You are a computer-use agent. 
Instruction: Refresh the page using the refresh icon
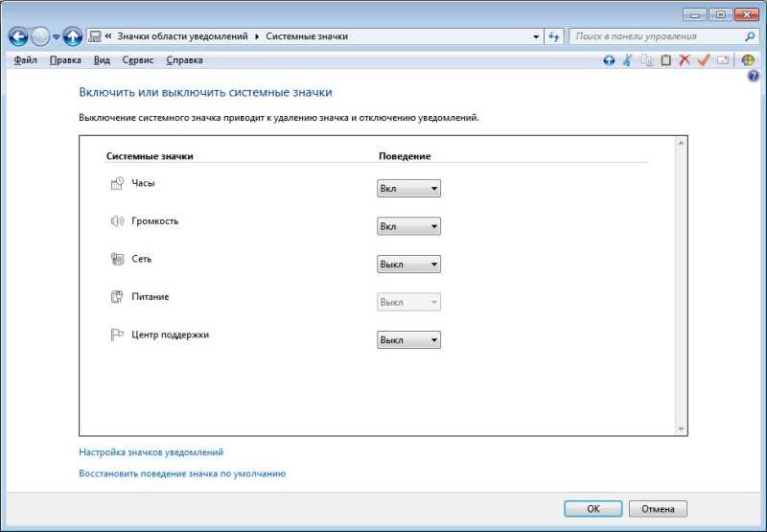(554, 36)
